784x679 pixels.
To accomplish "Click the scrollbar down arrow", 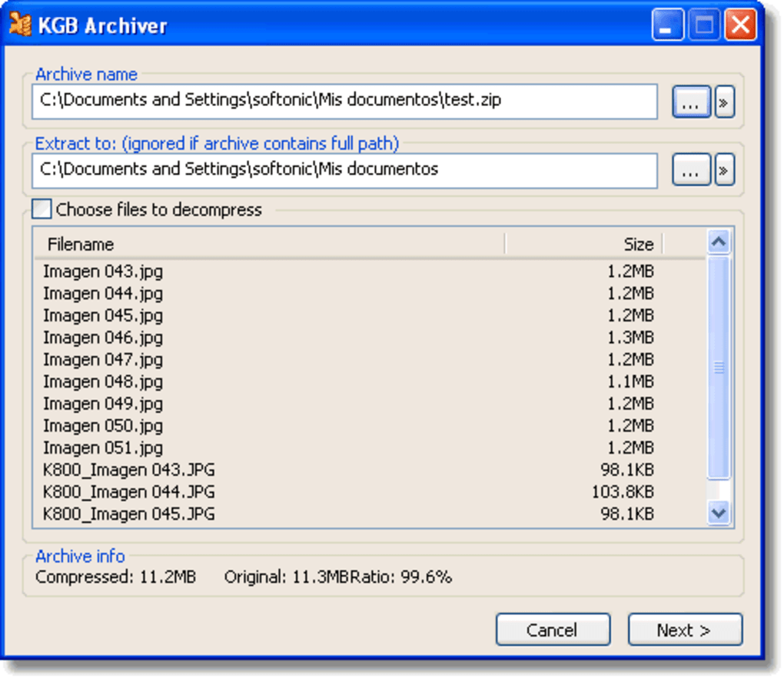I will pyautogui.click(x=719, y=514).
